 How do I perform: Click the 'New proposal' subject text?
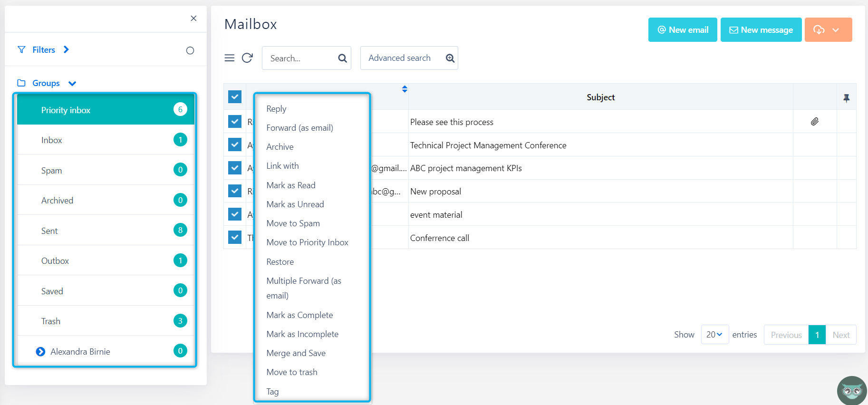(435, 192)
